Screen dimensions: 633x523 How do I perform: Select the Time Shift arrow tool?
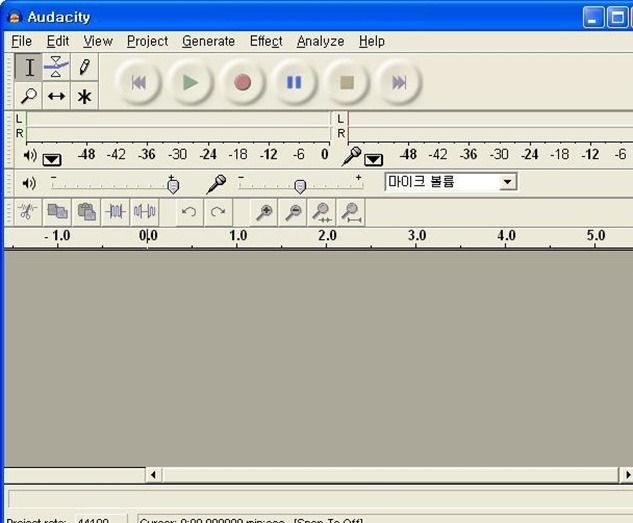pyautogui.click(x=56, y=96)
